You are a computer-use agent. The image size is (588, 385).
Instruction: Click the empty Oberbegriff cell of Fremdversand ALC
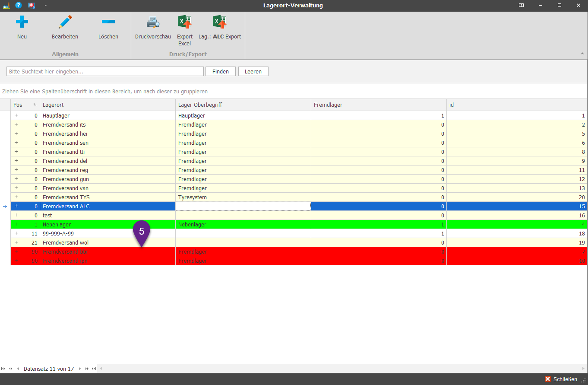coord(243,207)
